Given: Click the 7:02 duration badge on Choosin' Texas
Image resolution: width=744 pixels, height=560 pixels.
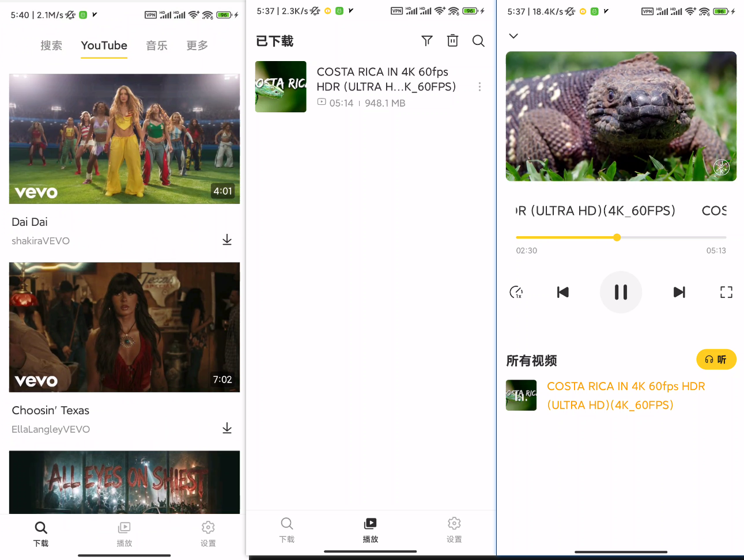Looking at the screenshot, I should 222,380.
